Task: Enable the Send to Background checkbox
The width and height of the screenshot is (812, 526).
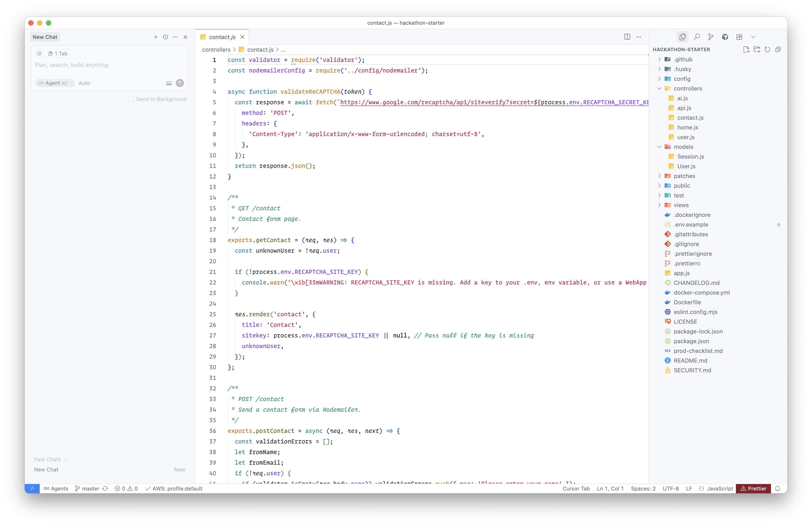Action: (x=131, y=99)
